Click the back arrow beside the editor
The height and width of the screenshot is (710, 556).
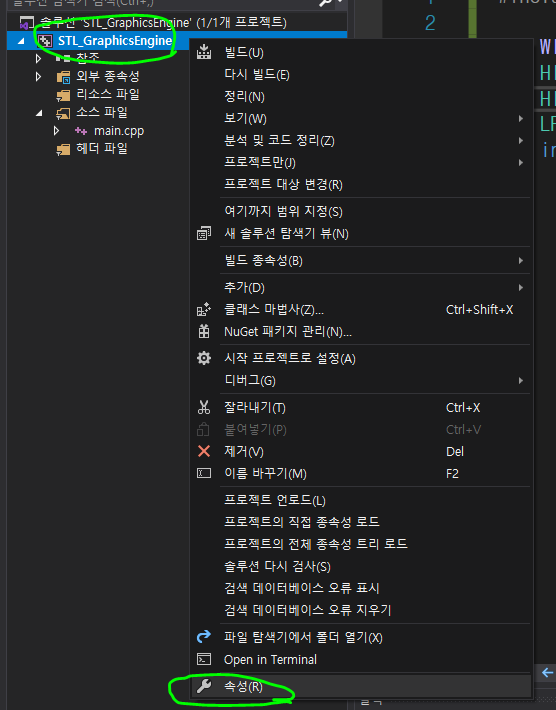[547, 672]
